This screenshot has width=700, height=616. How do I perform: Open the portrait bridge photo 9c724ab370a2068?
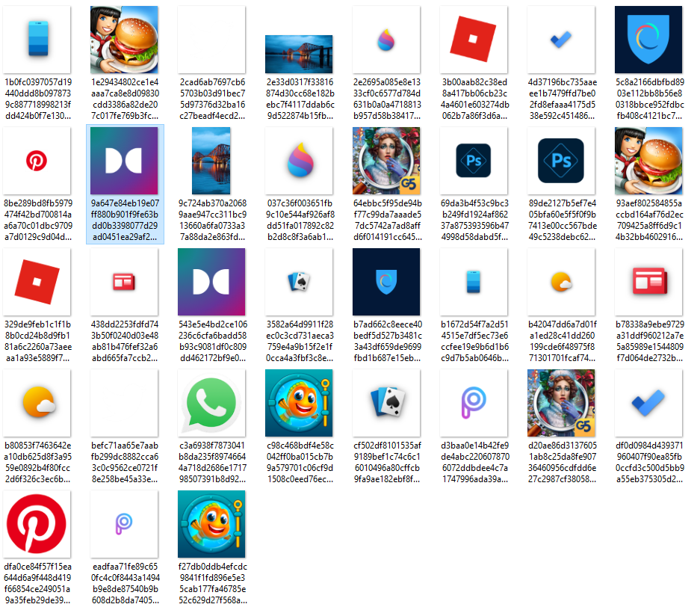pyautogui.click(x=211, y=161)
